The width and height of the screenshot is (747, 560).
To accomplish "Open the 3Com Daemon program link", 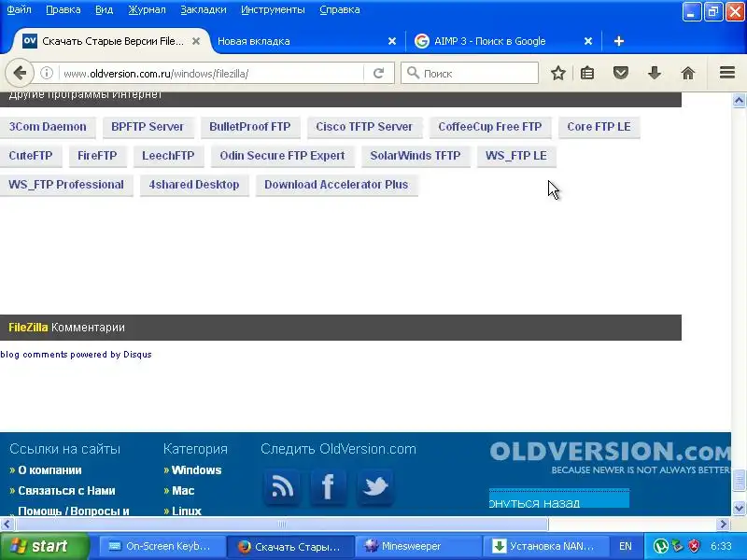I will click(x=48, y=127).
